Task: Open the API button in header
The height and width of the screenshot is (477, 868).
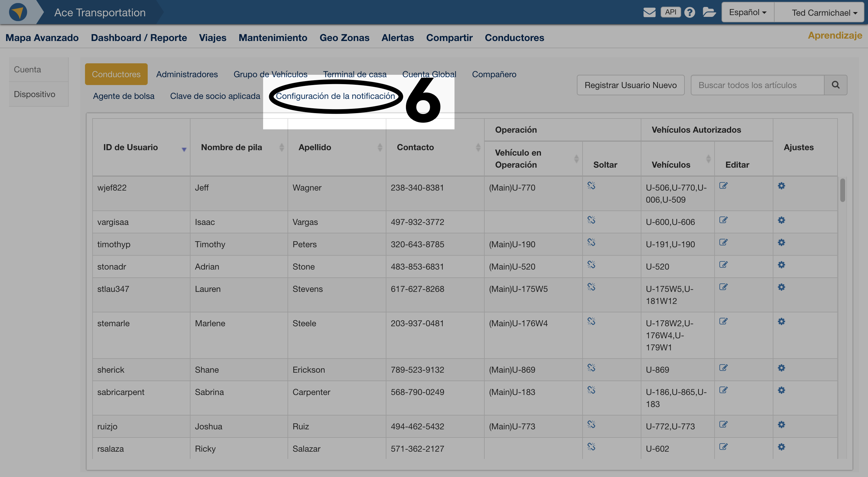Action: pos(670,12)
